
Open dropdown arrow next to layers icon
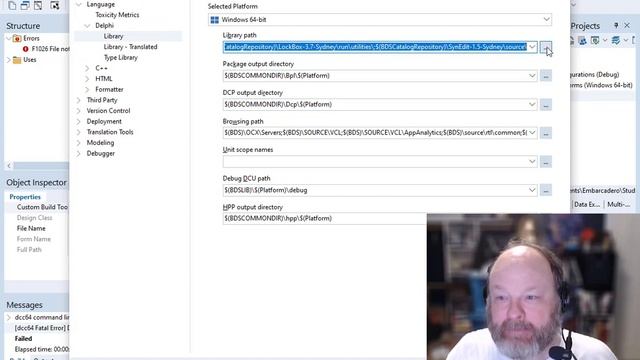point(626,40)
